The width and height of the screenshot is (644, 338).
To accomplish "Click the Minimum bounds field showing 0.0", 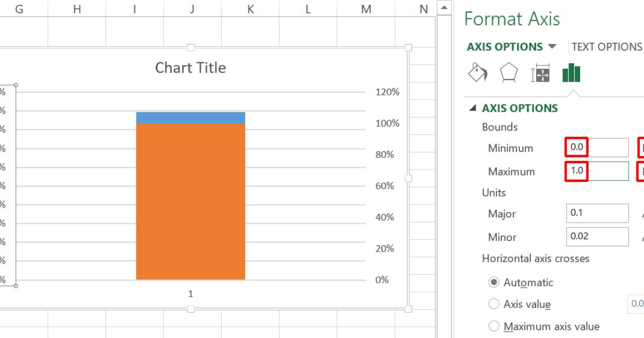I will (x=597, y=148).
